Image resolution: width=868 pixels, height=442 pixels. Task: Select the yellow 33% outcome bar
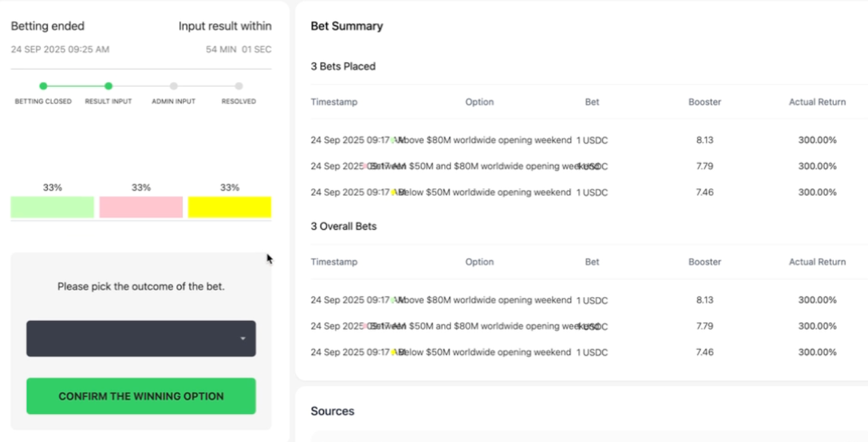click(230, 207)
